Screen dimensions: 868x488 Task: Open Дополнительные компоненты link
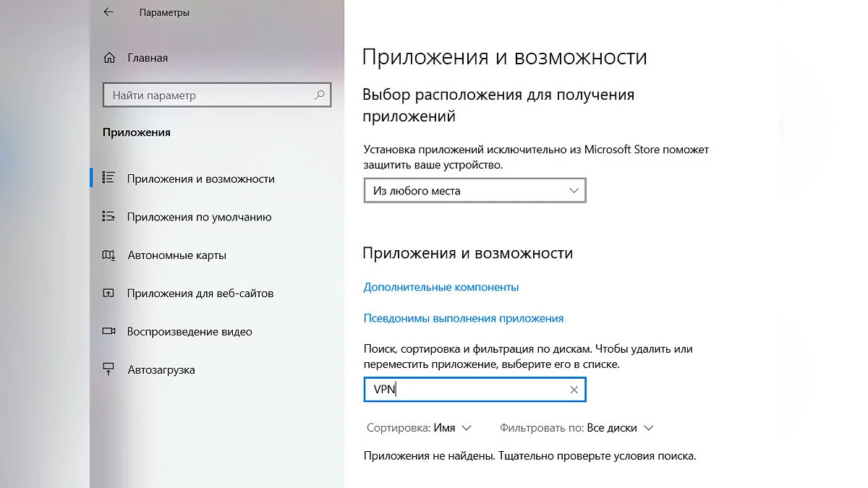pos(441,287)
